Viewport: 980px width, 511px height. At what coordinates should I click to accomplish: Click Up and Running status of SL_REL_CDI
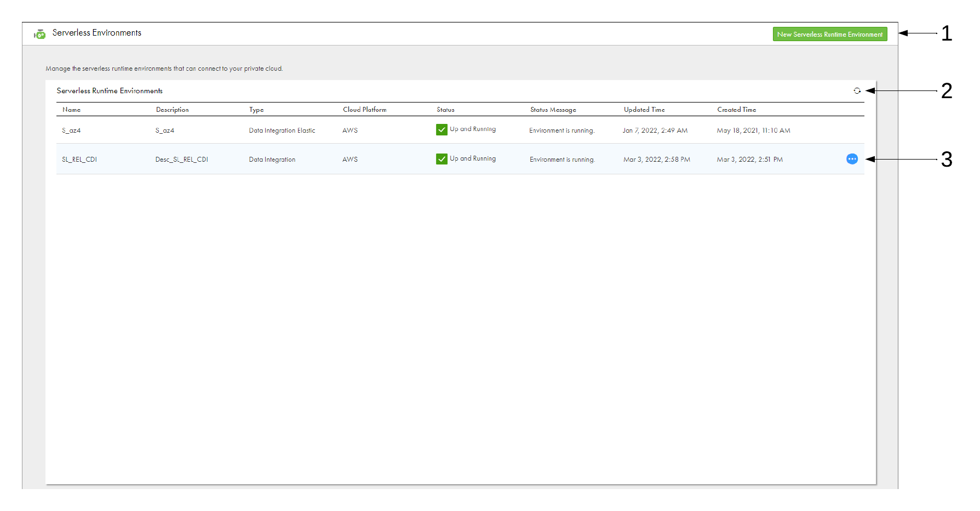coord(473,158)
